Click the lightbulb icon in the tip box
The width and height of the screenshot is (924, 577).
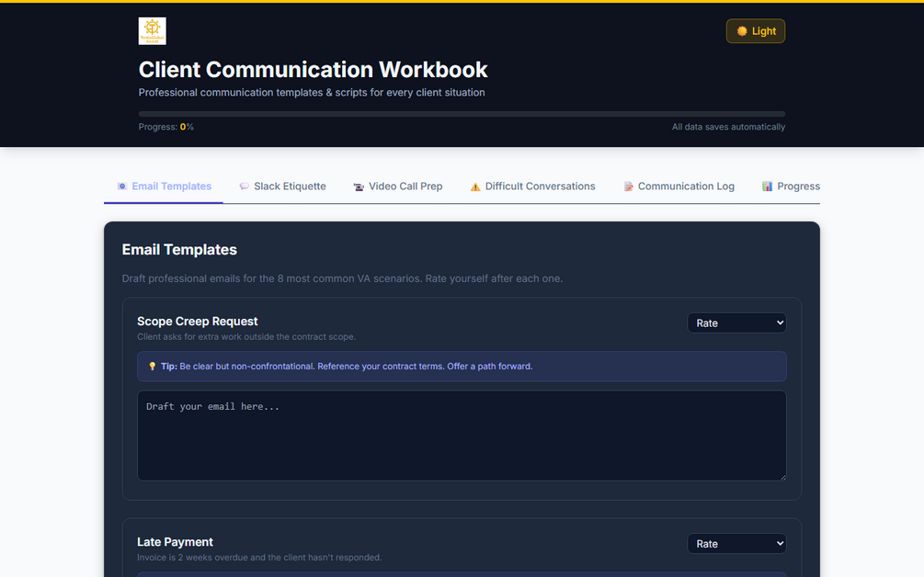(x=152, y=367)
